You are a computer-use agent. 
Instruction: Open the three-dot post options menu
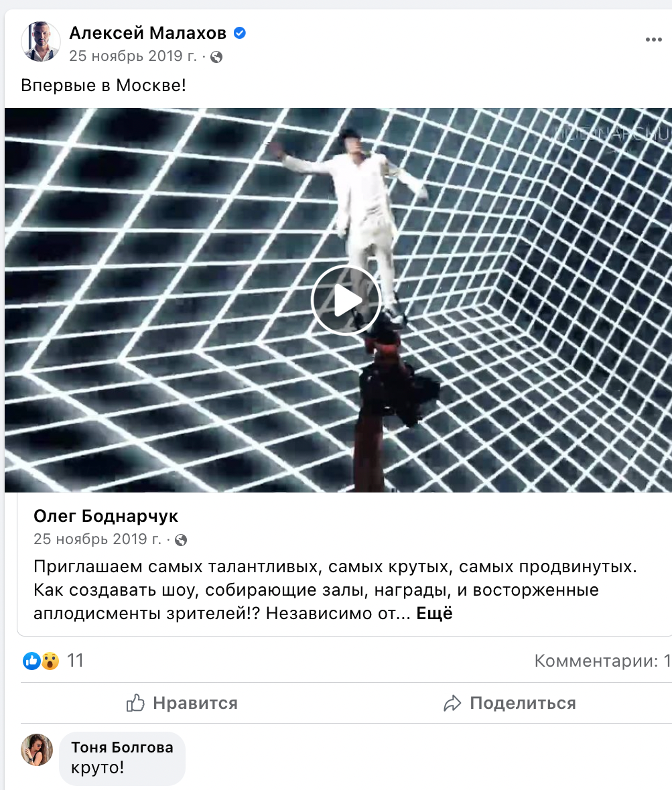click(653, 40)
